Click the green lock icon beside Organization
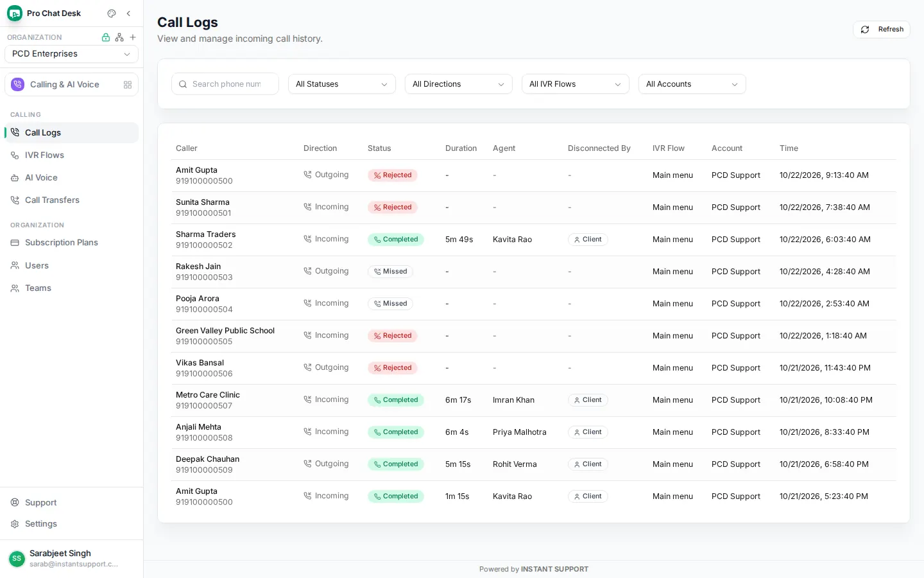 pos(106,37)
